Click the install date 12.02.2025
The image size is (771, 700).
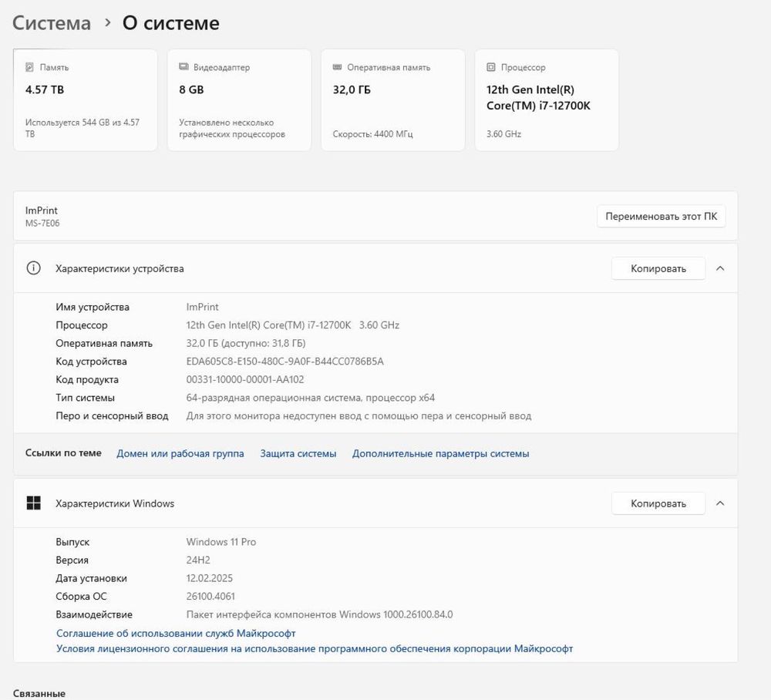pos(210,578)
